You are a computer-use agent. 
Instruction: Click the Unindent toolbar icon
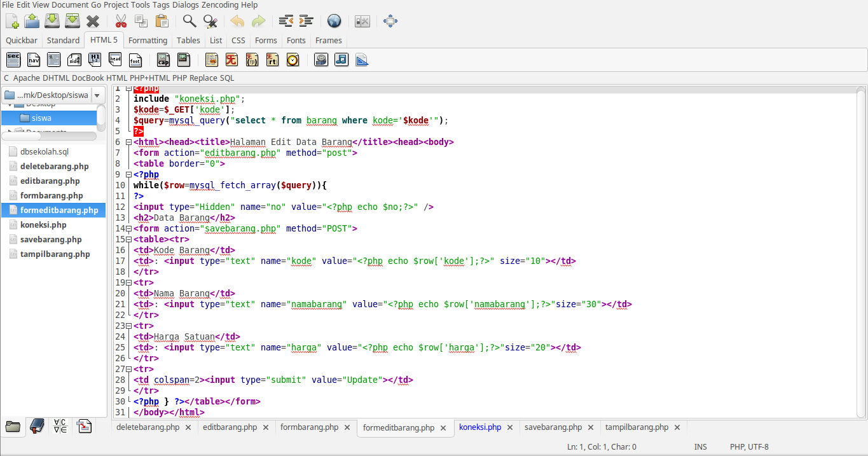(x=286, y=21)
